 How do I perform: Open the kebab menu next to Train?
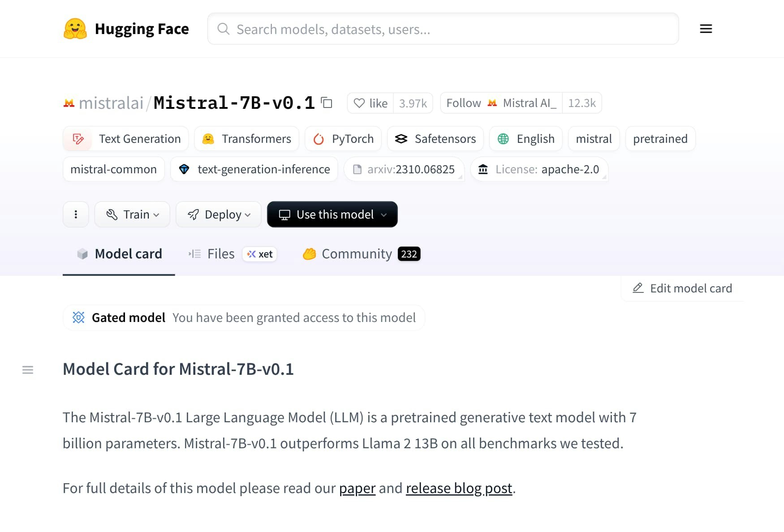76,215
